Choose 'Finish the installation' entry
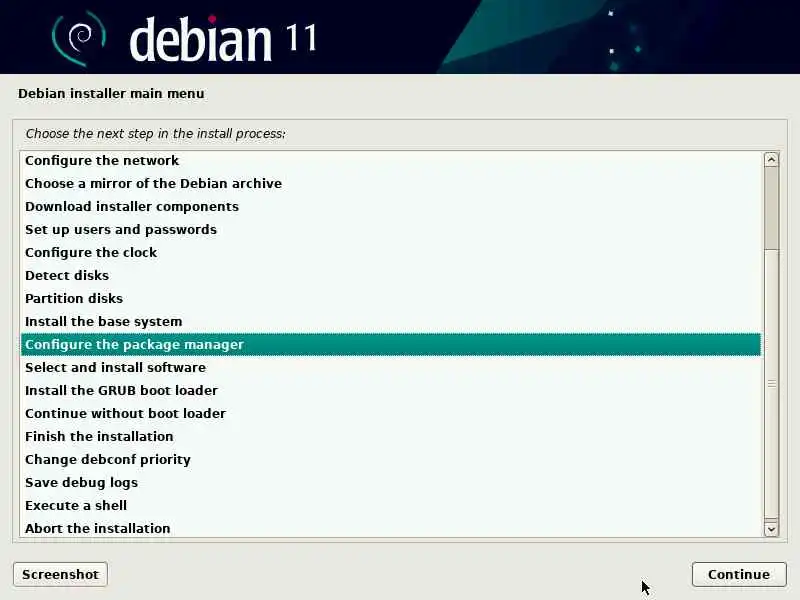The width and height of the screenshot is (800, 600). tap(391, 436)
